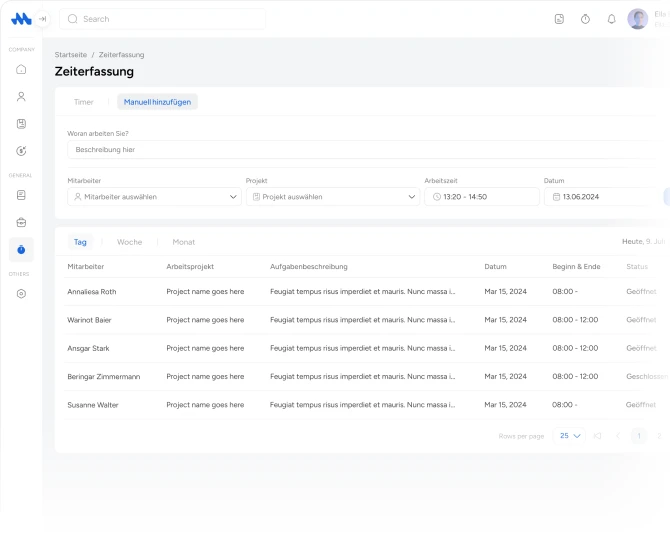Click the user profile sidebar icon
Viewport: 670px width, 539px height.
21,97
